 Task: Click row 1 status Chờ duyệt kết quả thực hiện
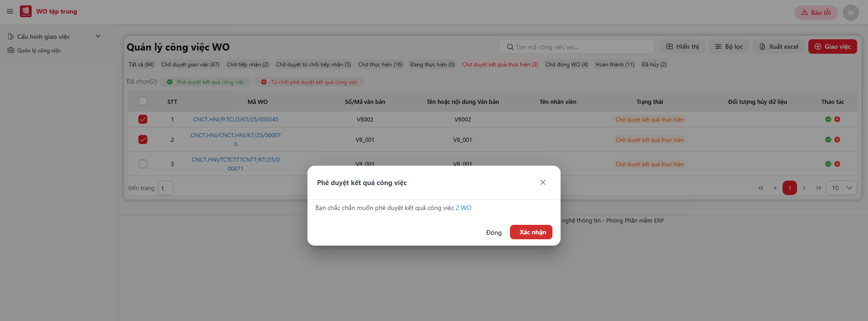650,120
